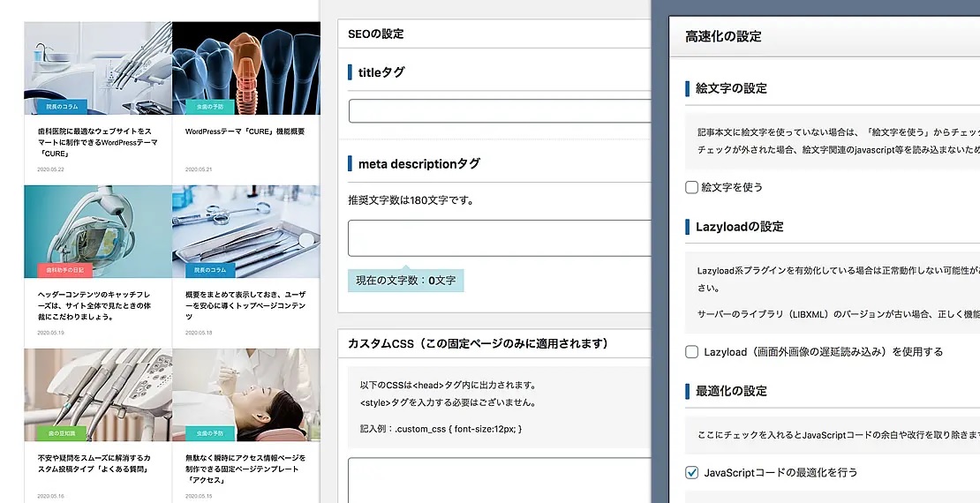Enable the 絵文字を使う checkbox
Screen dimensions: 980x503
click(692, 187)
